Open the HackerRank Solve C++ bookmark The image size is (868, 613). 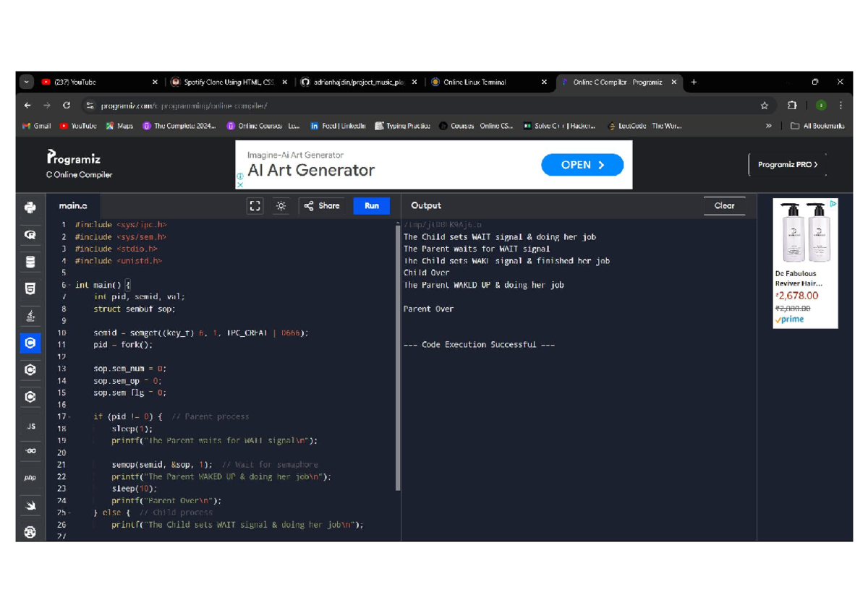click(x=559, y=126)
